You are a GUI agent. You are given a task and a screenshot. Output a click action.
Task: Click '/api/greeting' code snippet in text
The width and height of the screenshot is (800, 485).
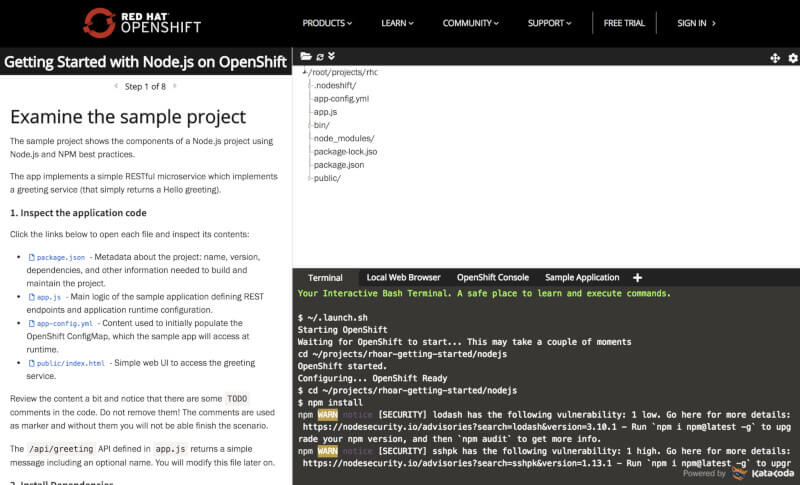(61, 449)
